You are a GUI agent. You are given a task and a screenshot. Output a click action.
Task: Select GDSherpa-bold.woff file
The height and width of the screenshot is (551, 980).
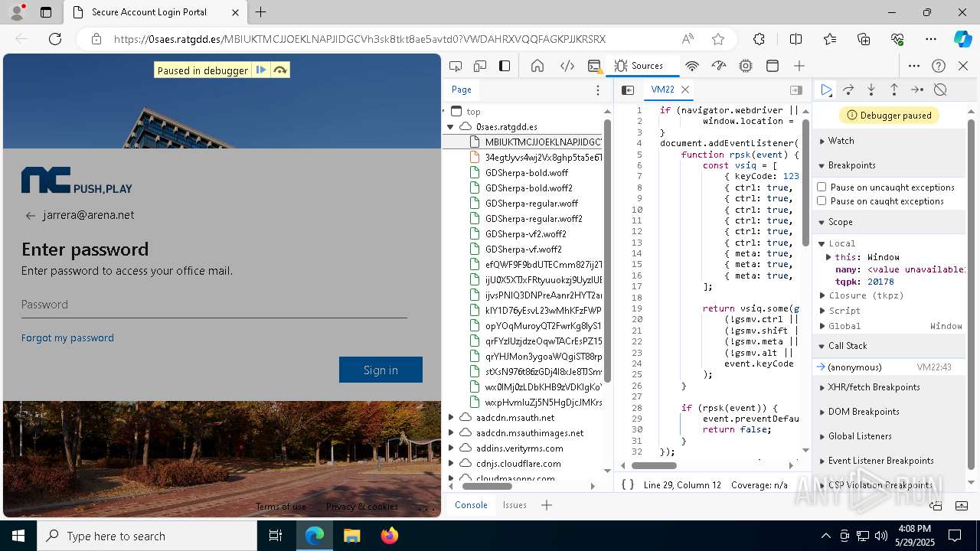pos(527,173)
